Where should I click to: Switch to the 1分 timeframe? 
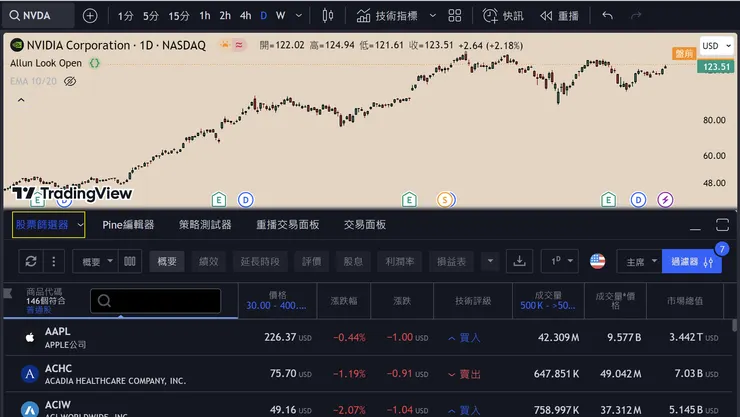(126, 16)
